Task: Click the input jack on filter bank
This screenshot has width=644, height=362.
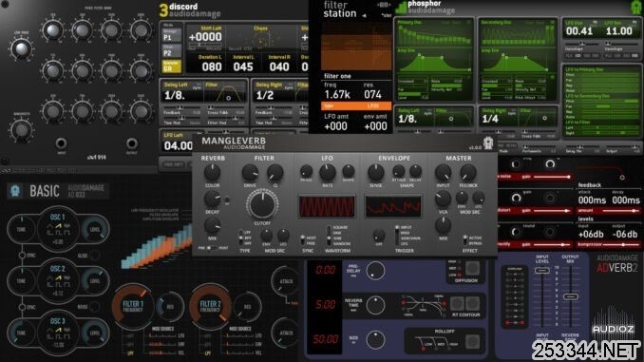Action: point(61,143)
